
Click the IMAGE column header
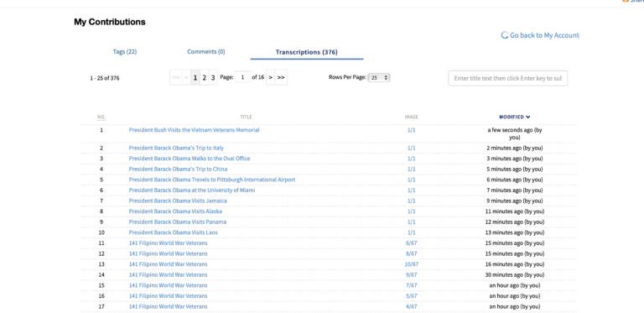coord(411,117)
